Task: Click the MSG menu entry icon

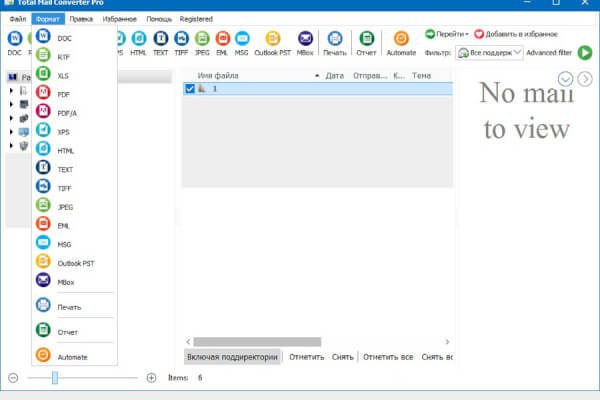Action: (x=43, y=242)
